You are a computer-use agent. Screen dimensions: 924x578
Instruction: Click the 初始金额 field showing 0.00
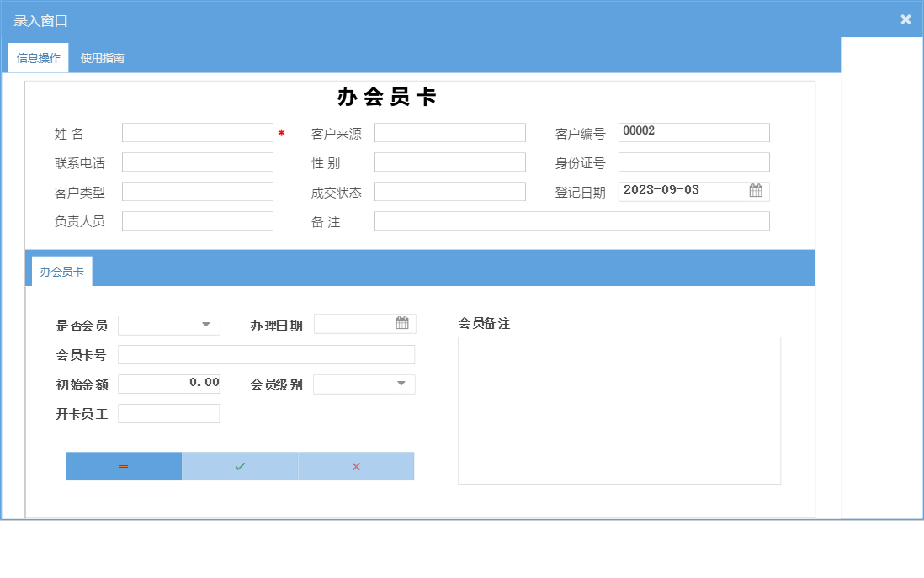tap(168, 384)
